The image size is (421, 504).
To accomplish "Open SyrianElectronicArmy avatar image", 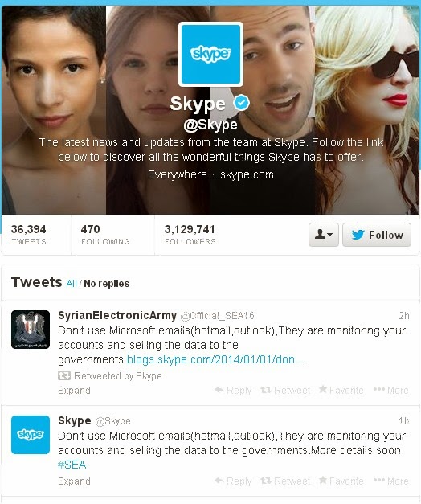I will coord(31,330).
